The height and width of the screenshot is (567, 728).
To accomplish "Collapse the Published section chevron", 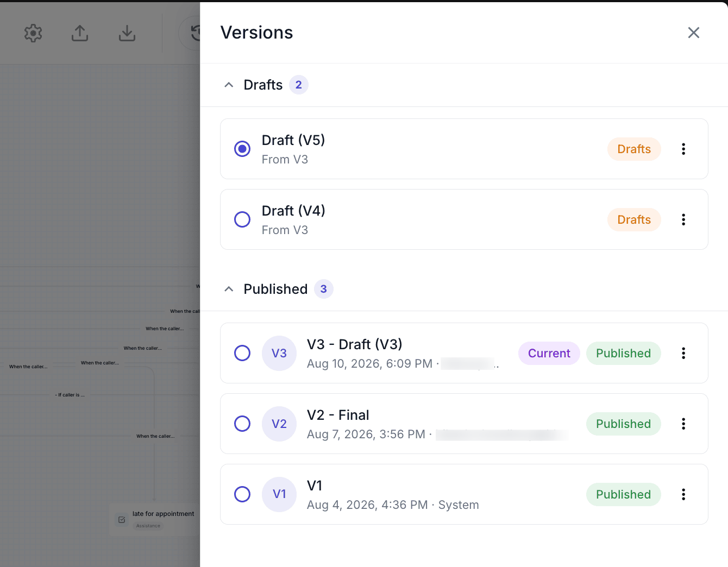I will tap(229, 289).
